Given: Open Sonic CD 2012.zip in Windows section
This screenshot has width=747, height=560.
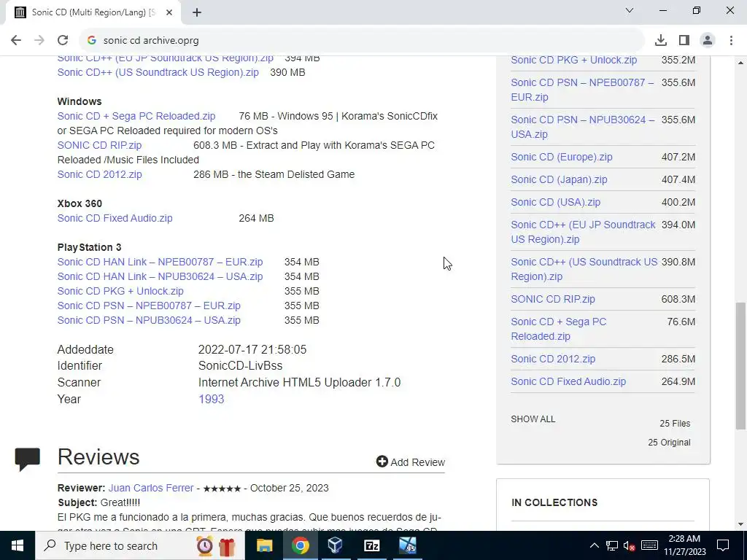Looking at the screenshot, I should click(99, 174).
